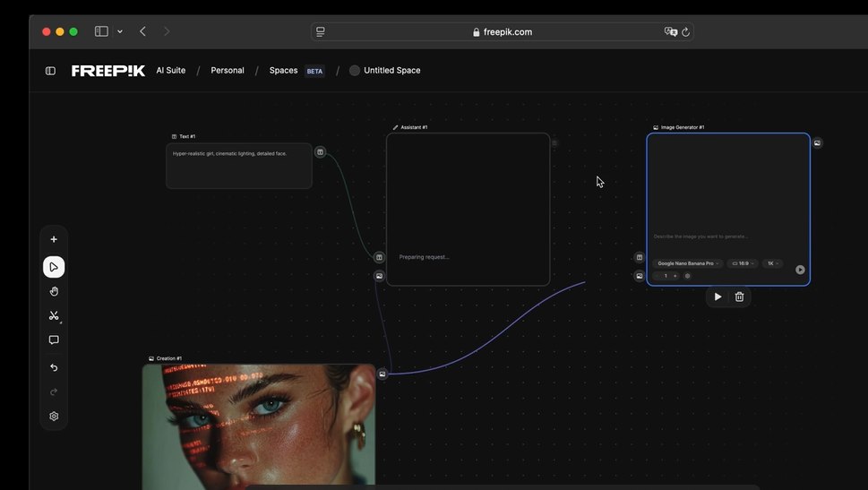Image resolution: width=868 pixels, height=490 pixels.
Task: Activate the hand pan tool
Action: (x=54, y=291)
